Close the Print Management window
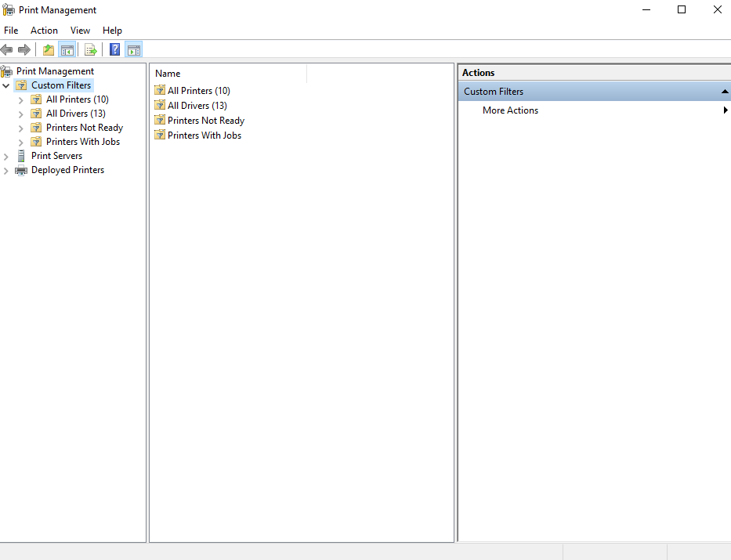The width and height of the screenshot is (731, 560). coord(718,9)
